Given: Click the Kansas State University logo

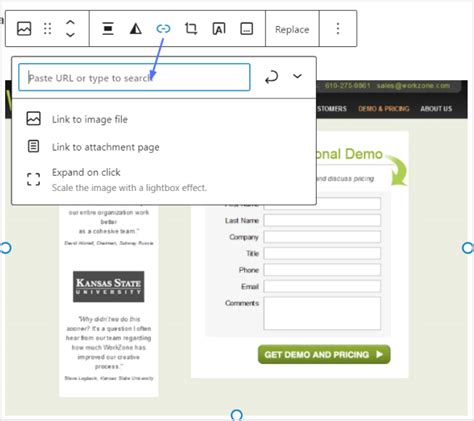Looking at the screenshot, I should 109,287.
